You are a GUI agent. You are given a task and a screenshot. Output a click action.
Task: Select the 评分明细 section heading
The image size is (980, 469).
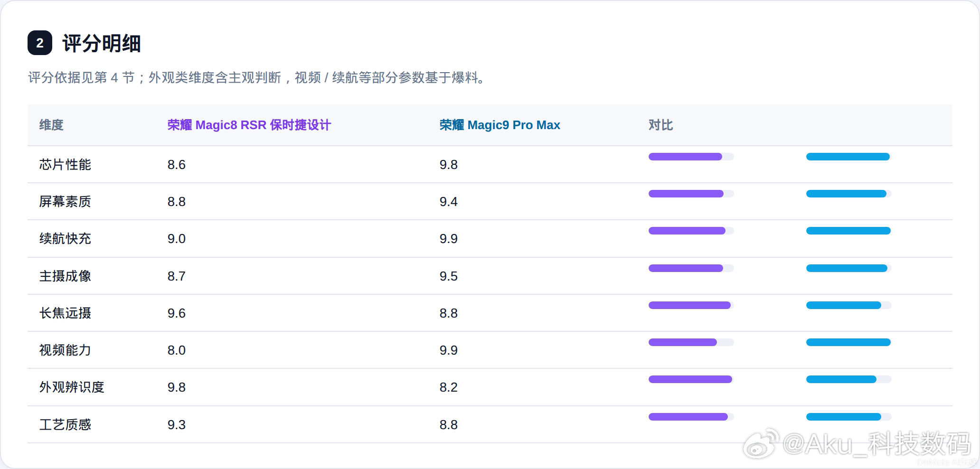click(102, 43)
